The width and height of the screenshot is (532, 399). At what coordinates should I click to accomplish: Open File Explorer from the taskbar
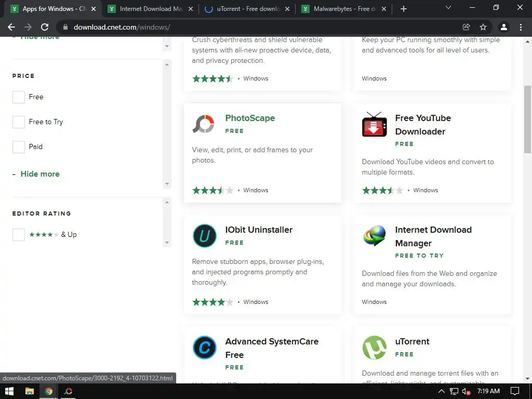coord(30,391)
